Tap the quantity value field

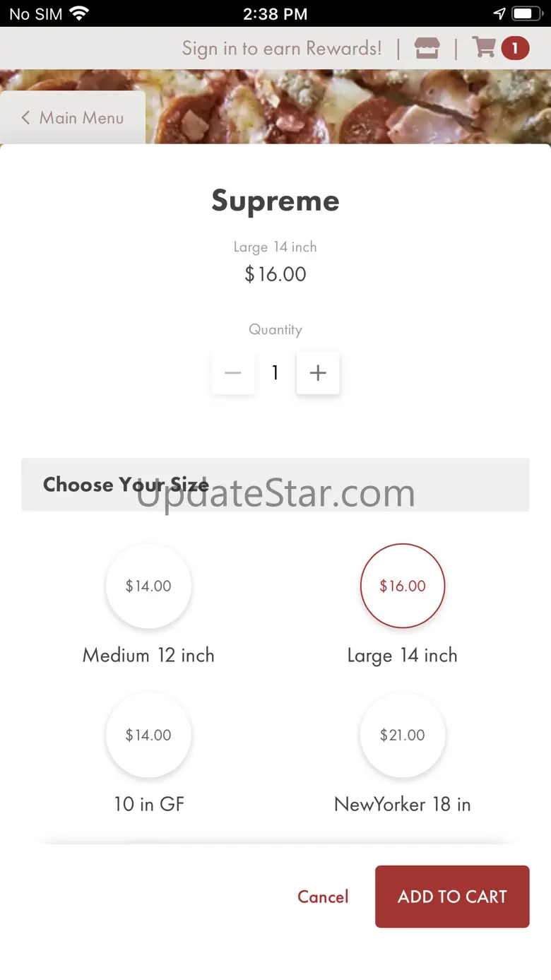point(275,373)
